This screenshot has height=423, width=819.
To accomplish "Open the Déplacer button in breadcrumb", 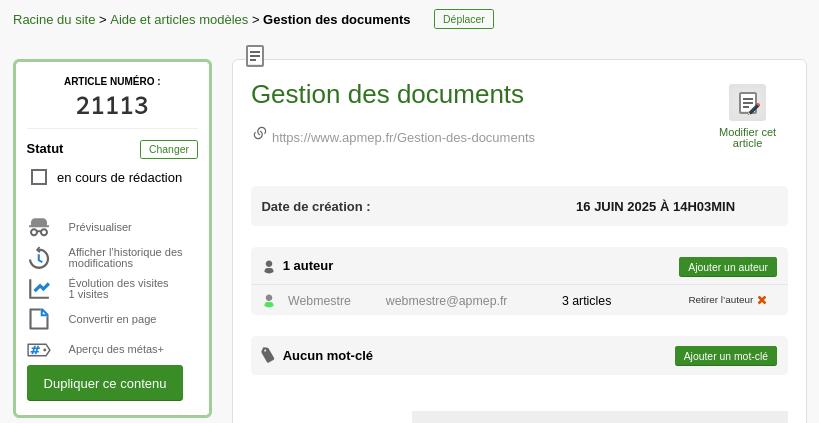I will coord(463,19).
